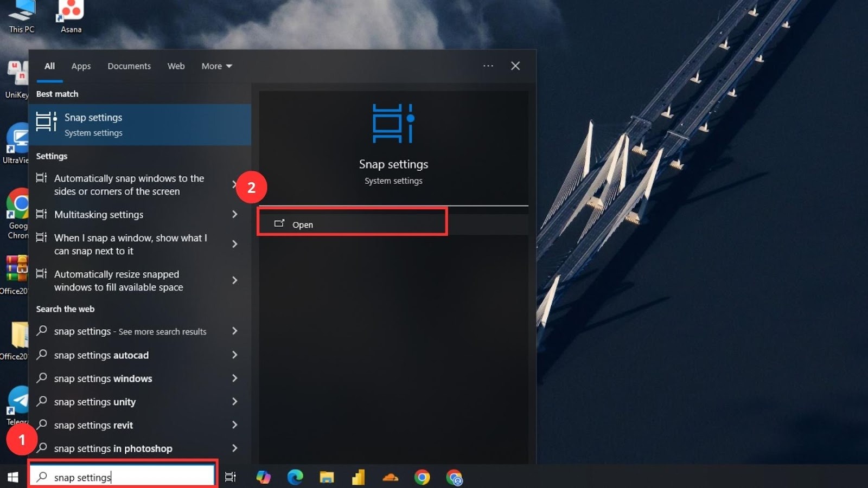
Task: Click the Snap settings icon in Best match
Action: click(x=46, y=121)
